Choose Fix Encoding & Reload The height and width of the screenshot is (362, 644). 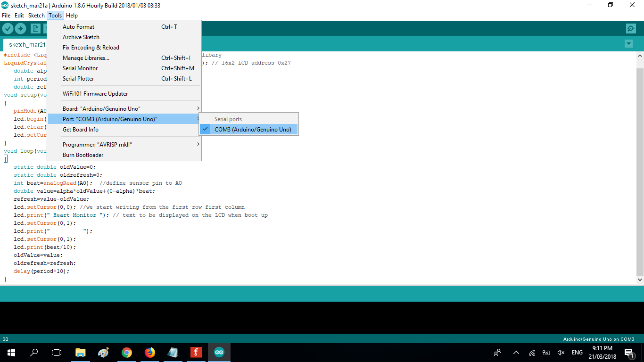click(x=124, y=48)
